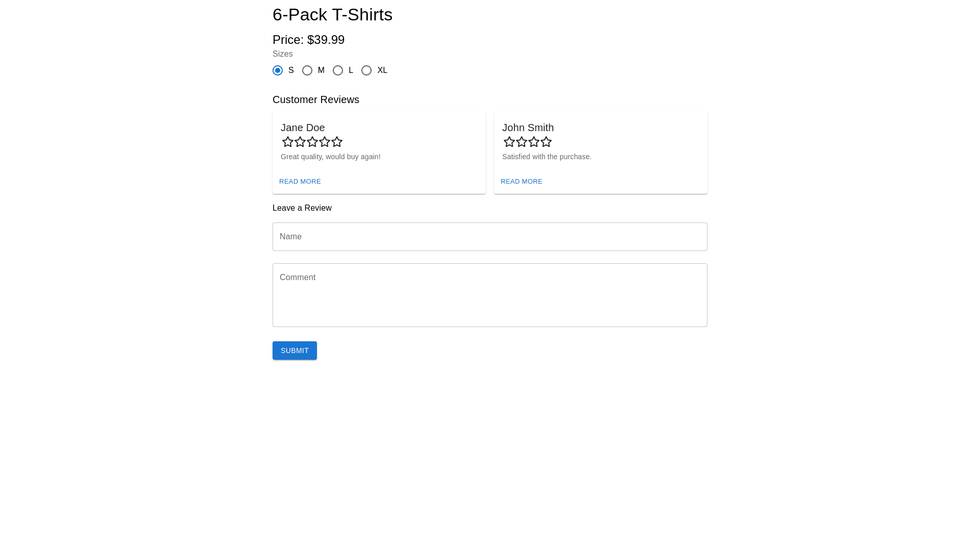Select size L radio button

point(338,70)
